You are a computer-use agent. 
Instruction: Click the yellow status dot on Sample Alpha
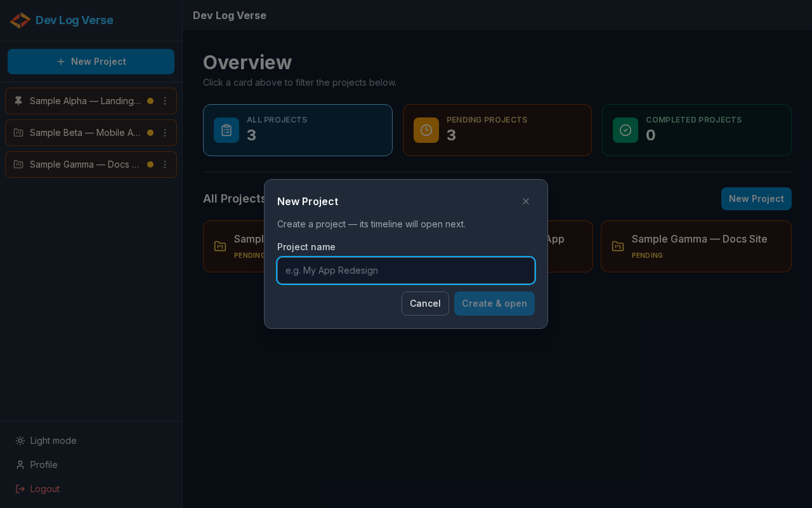[x=150, y=101]
